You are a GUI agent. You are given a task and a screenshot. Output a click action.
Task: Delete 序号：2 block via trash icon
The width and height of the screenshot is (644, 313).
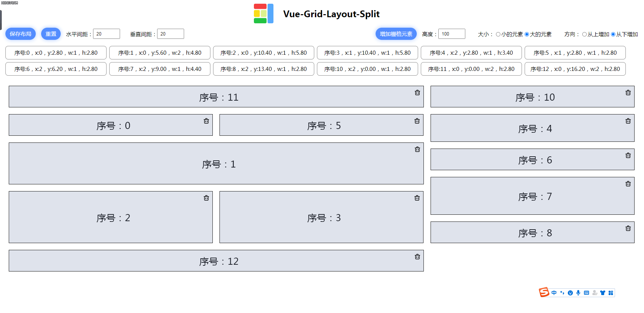pyautogui.click(x=206, y=198)
